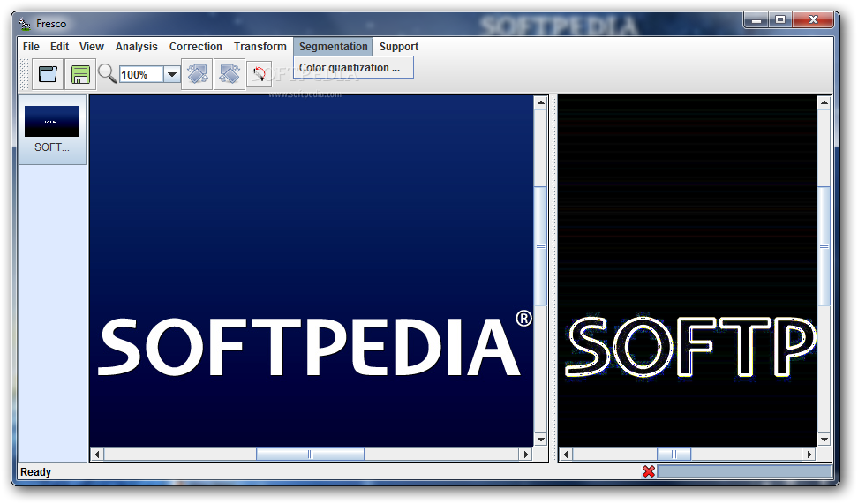The width and height of the screenshot is (858, 504).
Task: Close the Segmentation menu
Action: [x=333, y=47]
